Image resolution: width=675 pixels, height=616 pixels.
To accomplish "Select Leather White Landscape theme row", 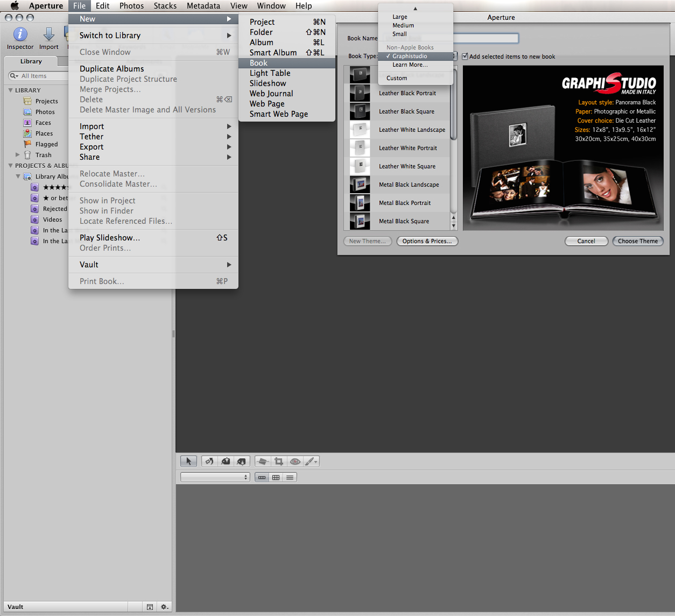I will click(x=397, y=130).
